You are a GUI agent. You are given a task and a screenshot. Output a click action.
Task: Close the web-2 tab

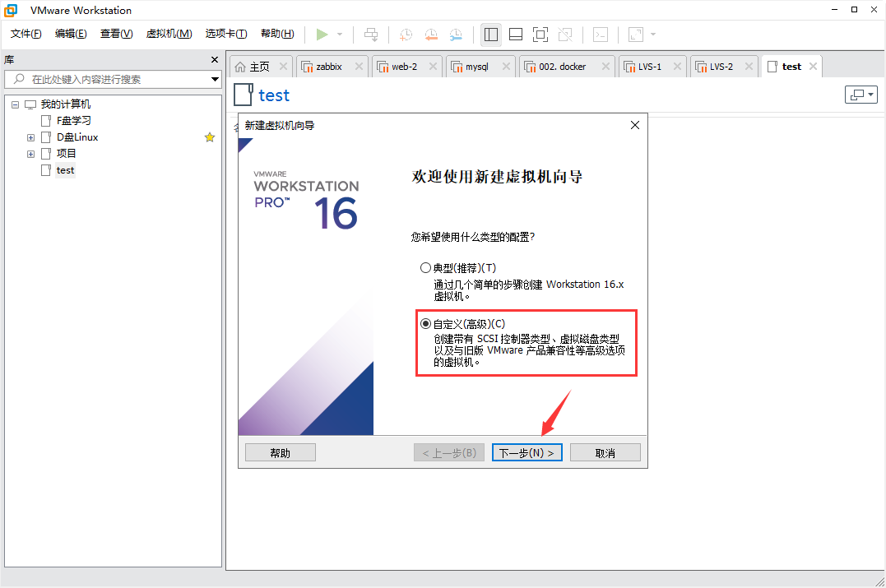(433, 67)
